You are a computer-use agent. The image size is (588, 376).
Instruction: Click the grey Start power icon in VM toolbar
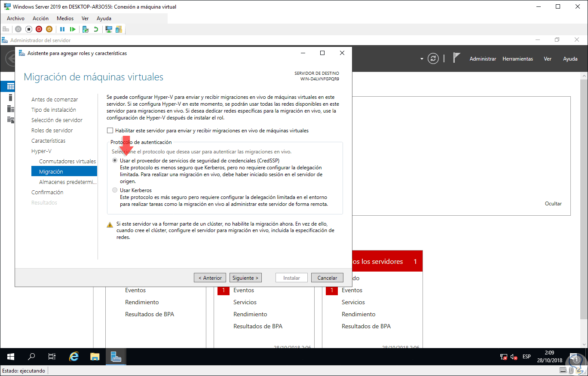coord(18,29)
